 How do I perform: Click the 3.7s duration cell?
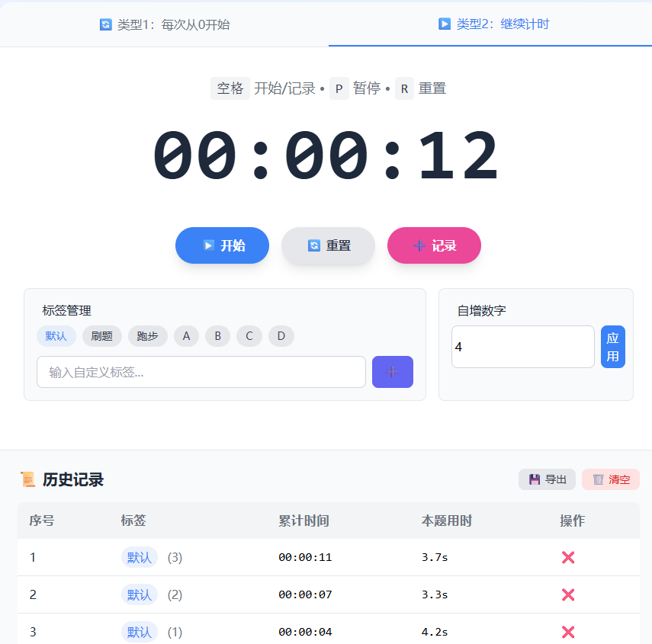click(435, 557)
